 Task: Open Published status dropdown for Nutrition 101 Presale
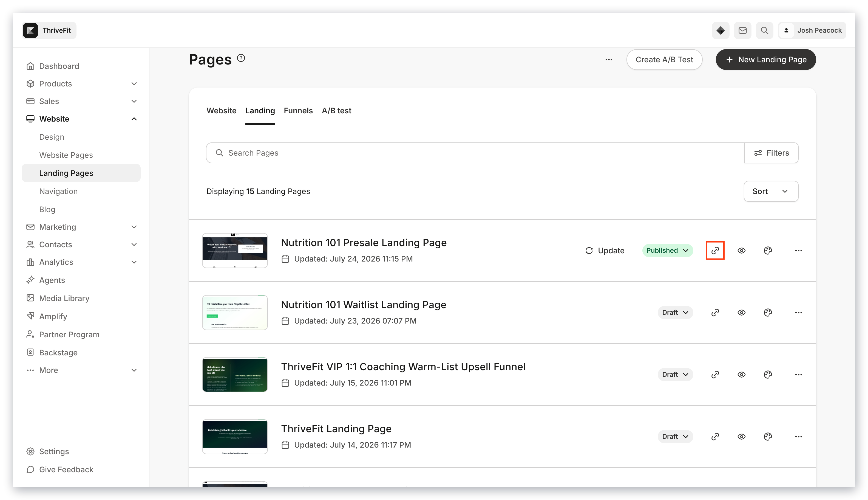tap(667, 250)
